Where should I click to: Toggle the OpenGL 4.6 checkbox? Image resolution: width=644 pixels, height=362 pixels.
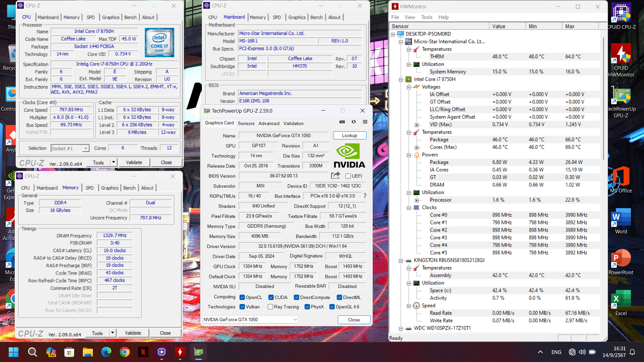pyautogui.click(x=332, y=307)
